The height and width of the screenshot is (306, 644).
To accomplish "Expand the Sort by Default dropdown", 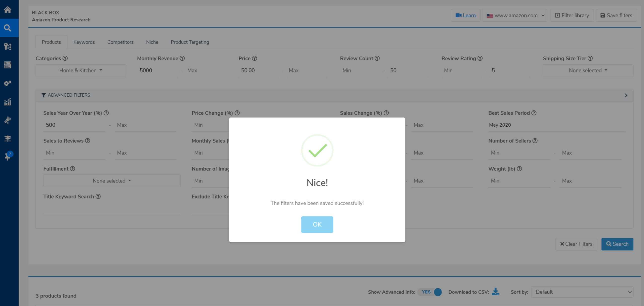I will coord(582,292).
